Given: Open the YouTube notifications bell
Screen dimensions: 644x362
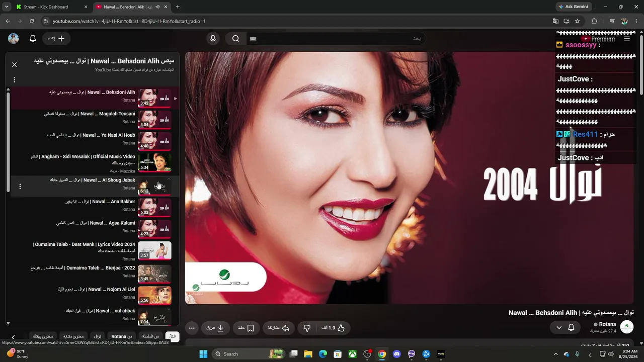Looking at the screenshot, I should tap(33, 39).
